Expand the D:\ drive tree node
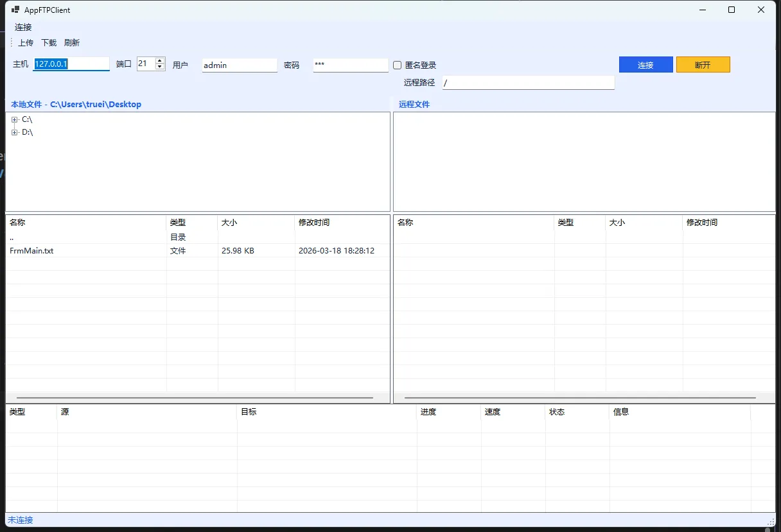 click(15, 132)
